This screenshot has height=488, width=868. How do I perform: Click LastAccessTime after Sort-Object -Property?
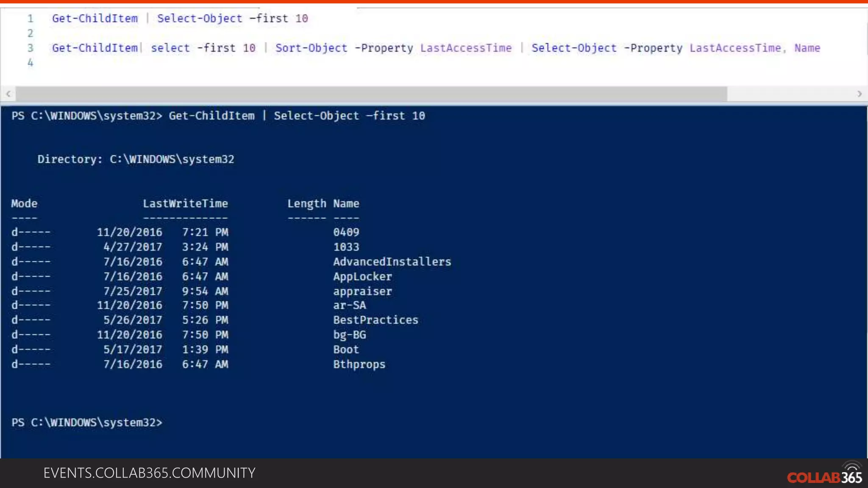coord(466,48)
